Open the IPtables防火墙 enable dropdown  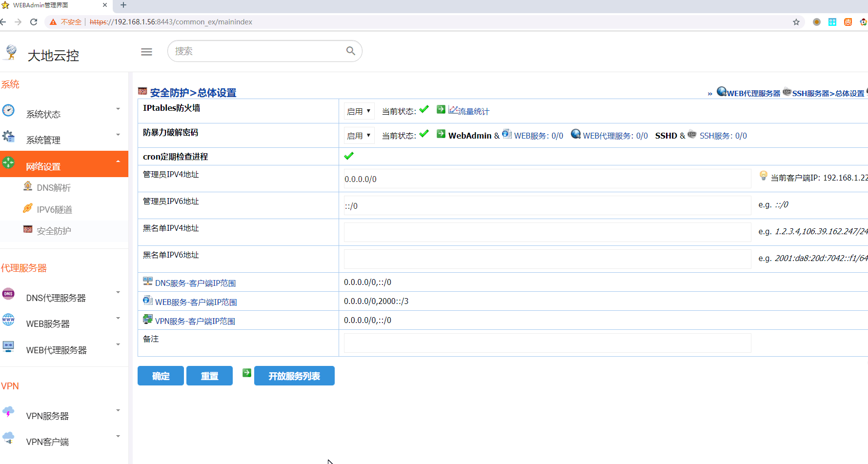pos(359,111)
